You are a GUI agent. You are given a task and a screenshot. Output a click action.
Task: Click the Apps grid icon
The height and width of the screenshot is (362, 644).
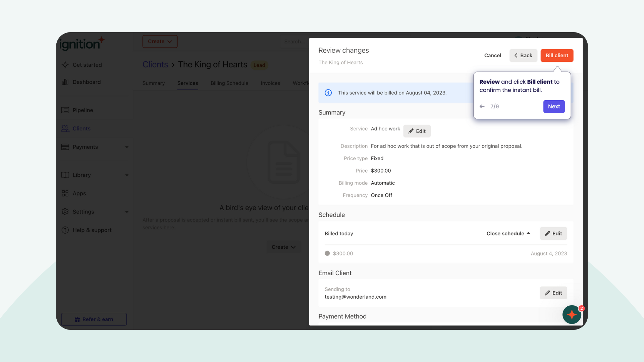pos(65,193)
